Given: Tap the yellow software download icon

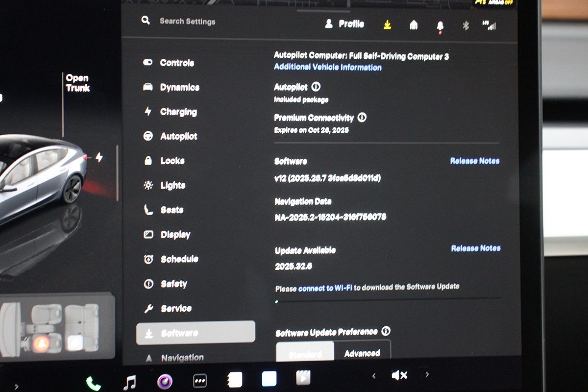Looking at the screenshot, I should [x=388, y=24].
